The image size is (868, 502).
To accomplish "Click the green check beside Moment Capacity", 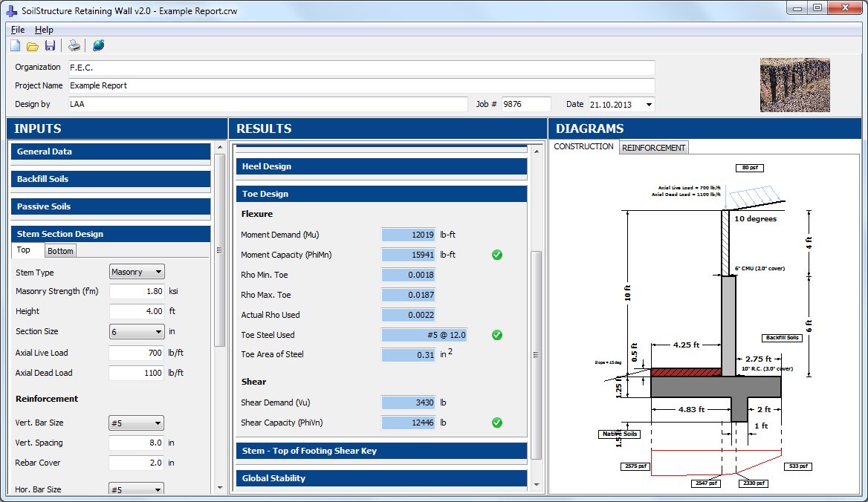I will click(x=496, y=255).
